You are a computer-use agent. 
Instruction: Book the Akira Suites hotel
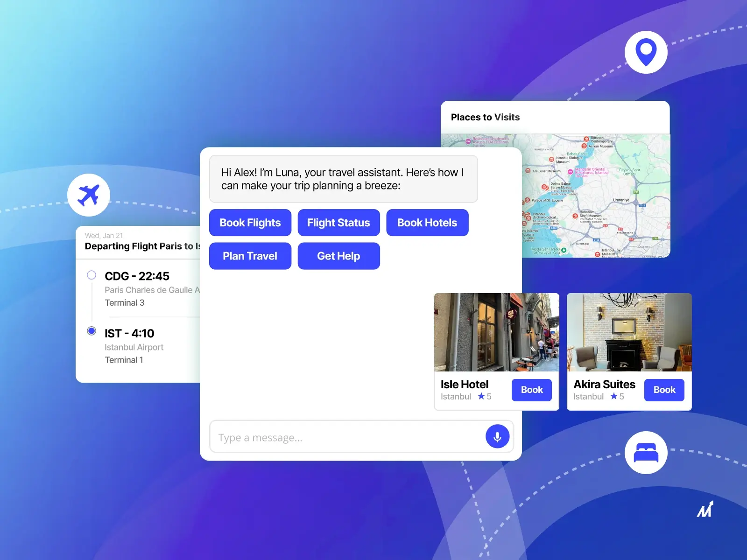(664, 390)
